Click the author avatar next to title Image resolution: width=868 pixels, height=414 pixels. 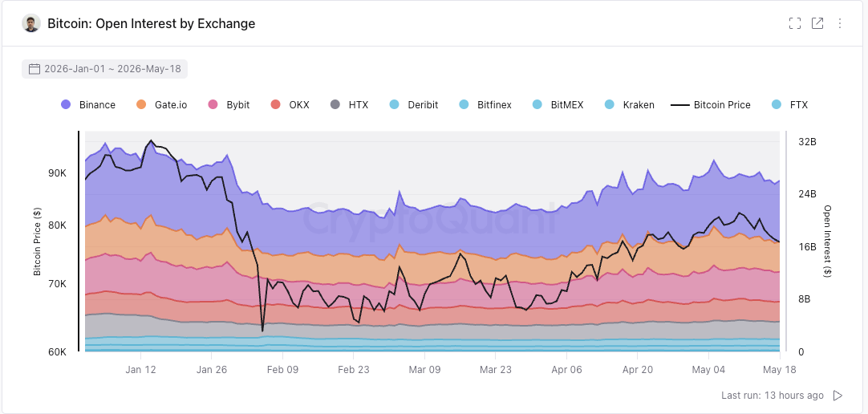click(31, 23)
